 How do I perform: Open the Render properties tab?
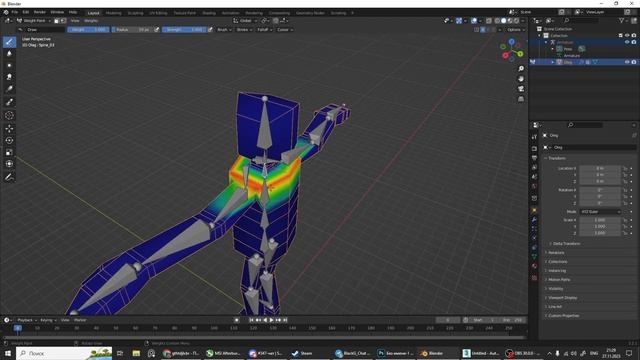point(534,149)
